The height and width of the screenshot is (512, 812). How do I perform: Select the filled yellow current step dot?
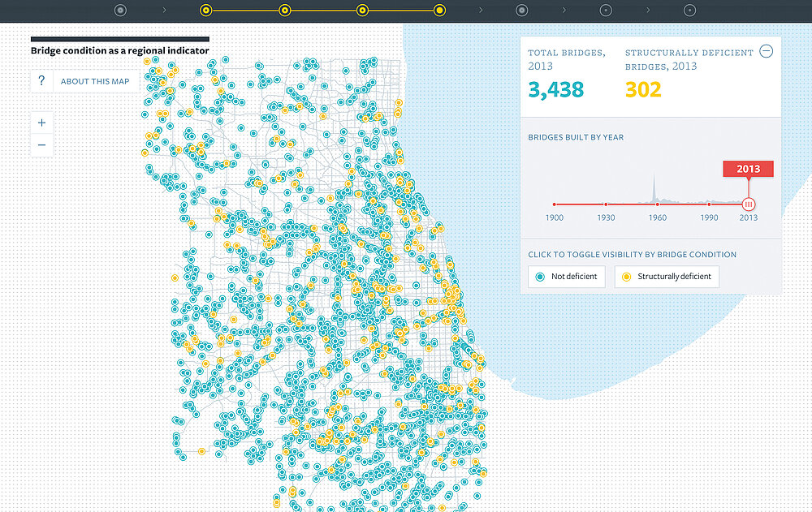[439, 11]
